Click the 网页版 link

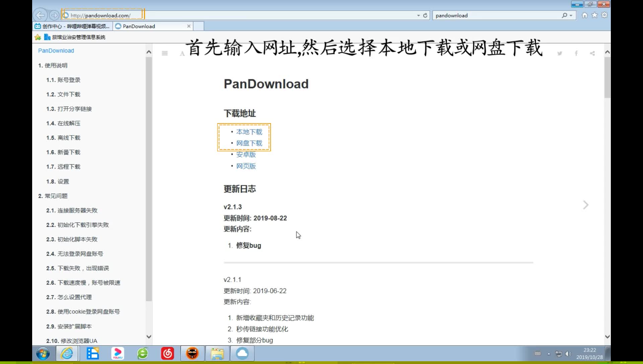click(246, 166)
